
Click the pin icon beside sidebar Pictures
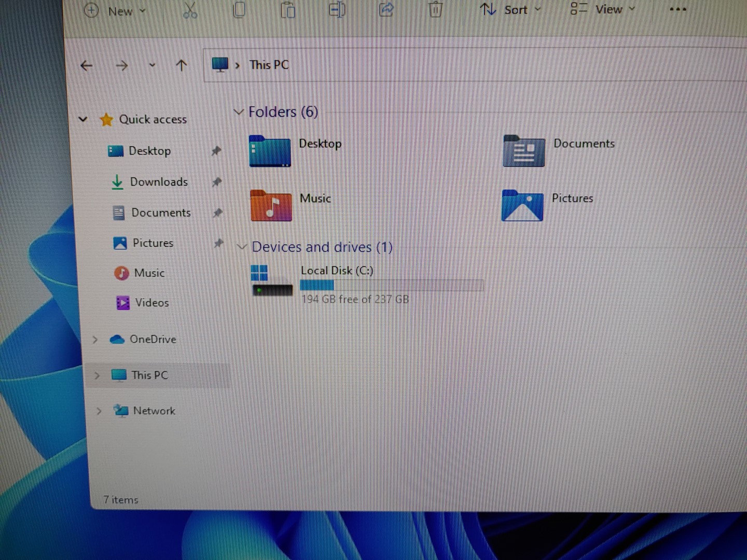click(x=219, y=243)
